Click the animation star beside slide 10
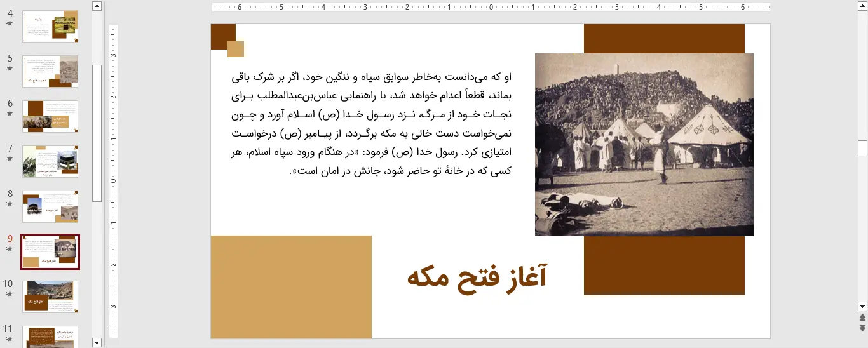 tap(9, 294)
